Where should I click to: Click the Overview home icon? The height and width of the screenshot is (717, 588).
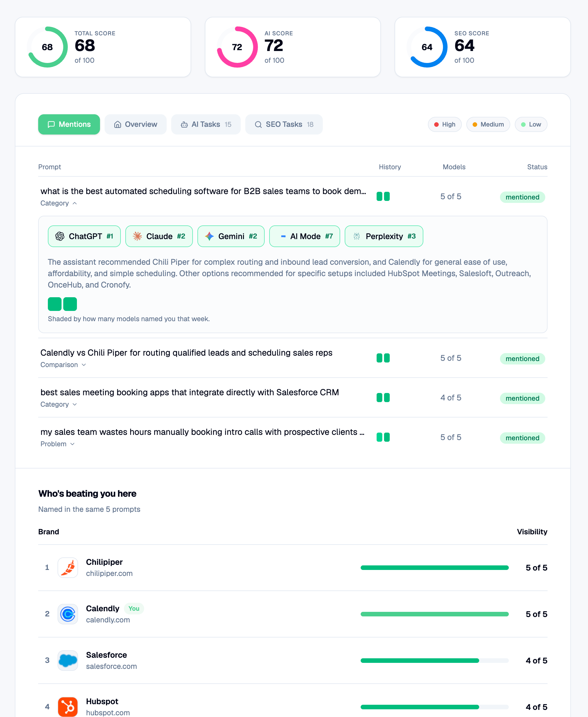pyautogui.click(x=118, y=125)
